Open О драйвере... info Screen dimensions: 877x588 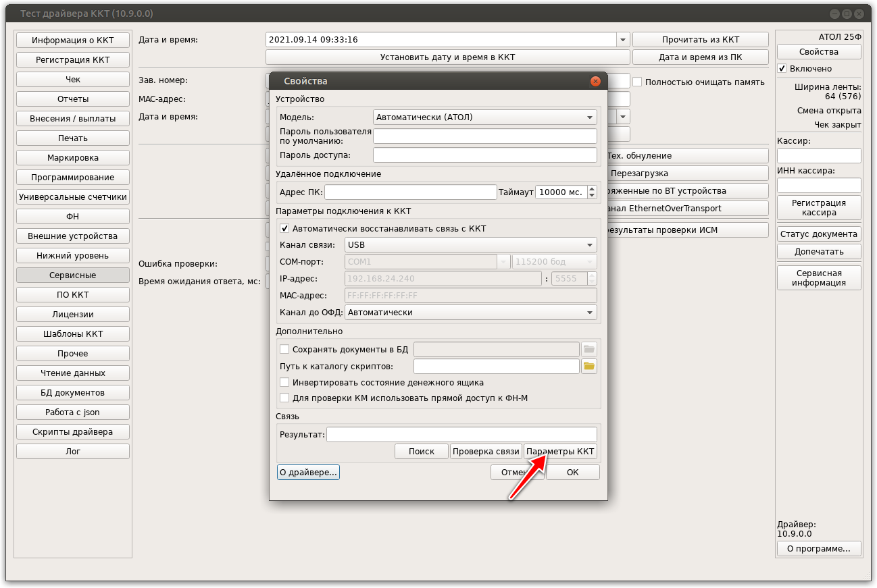[x=308, y=472]
